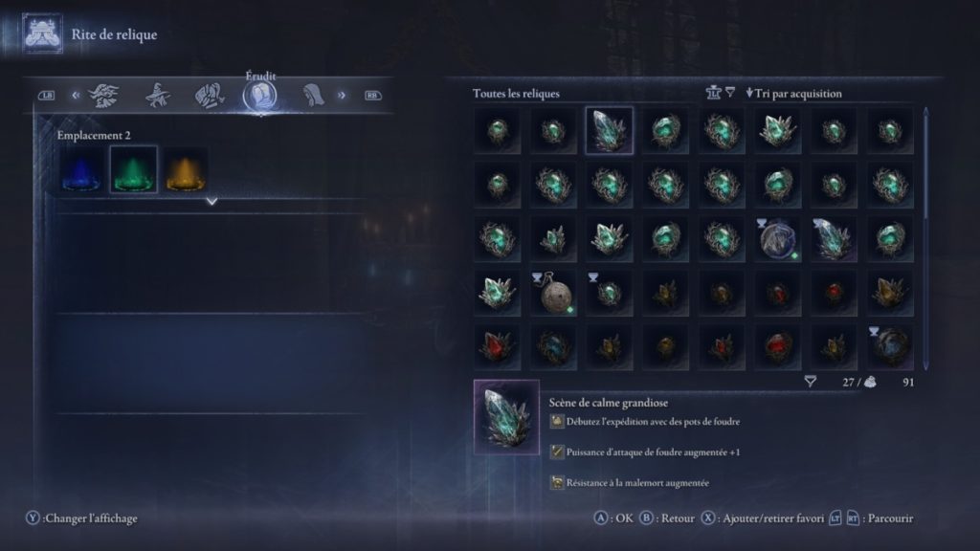980x551 pixels.
Task: Click the Rite de relique header icon
Action: click(x=42, y=33)
